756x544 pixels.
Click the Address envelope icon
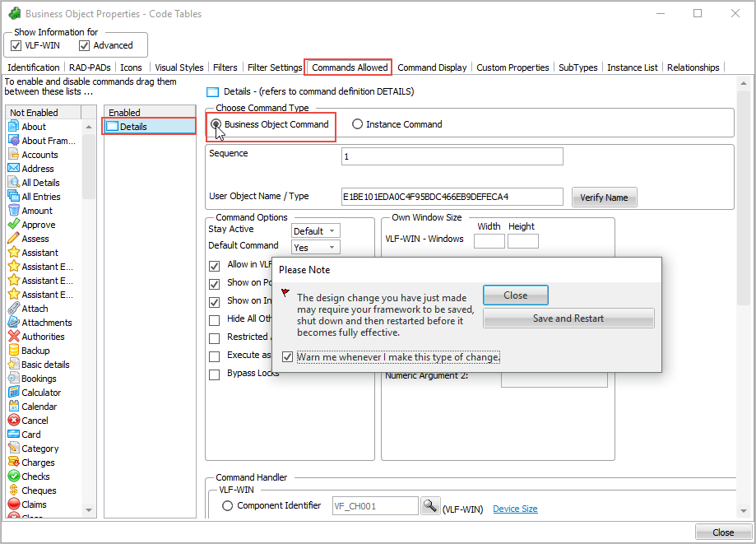[x=13, y=169]
